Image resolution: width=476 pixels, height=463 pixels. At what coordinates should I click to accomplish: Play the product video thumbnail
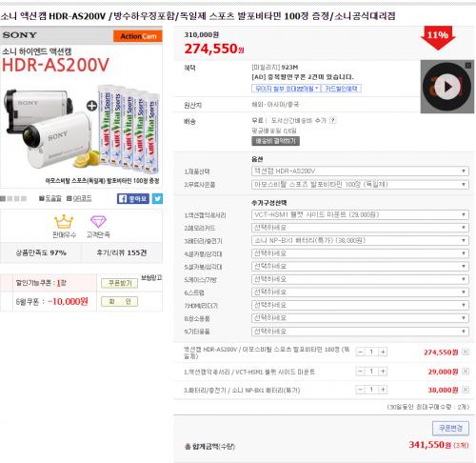tap(447, 87)
